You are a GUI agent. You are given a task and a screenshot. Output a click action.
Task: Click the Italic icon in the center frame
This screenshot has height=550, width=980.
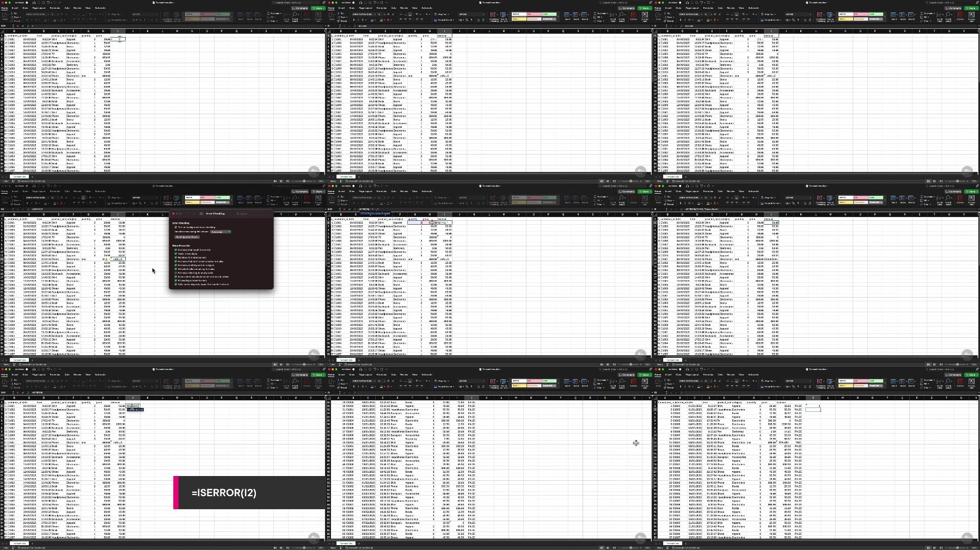(x=359, y=203)
